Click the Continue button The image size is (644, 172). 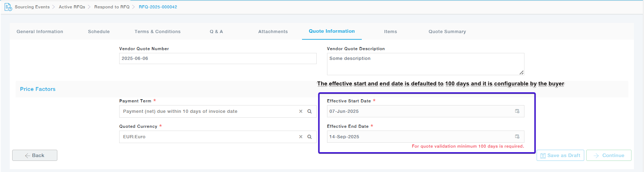(609, 155)
